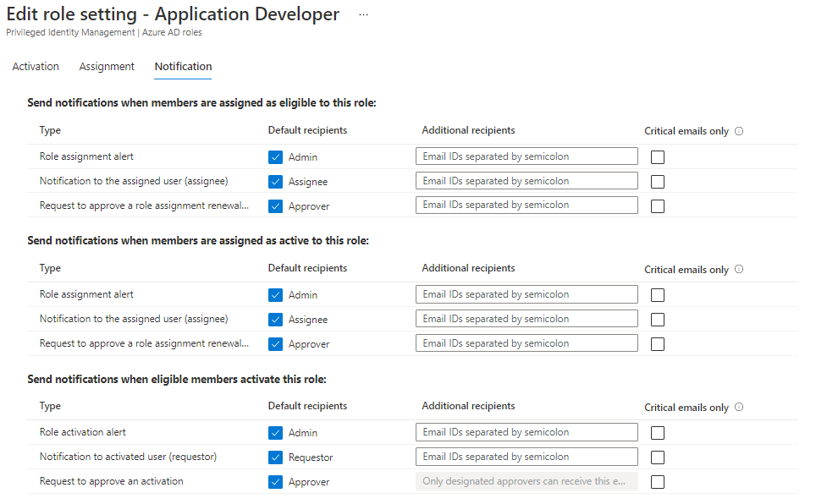Uncheck Assignee recipient in eligible section
The height and width of the screenshot is (504, 816).
coord(275,182)
